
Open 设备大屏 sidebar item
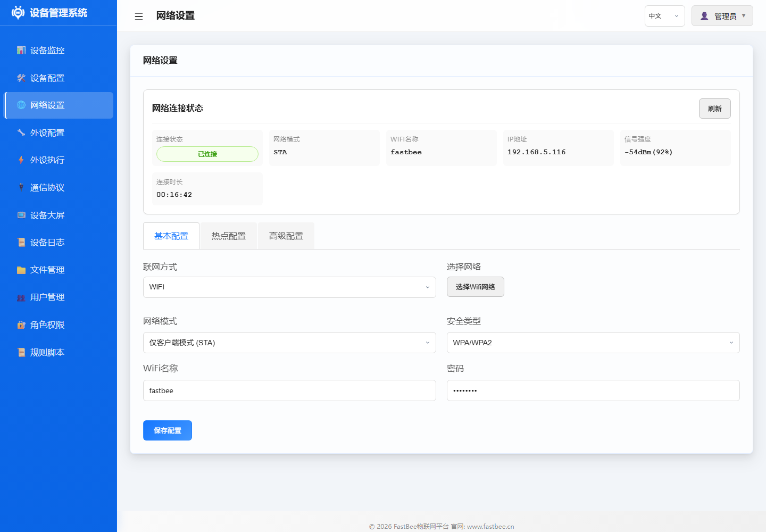pyautogui.click(x=59, y=215)
